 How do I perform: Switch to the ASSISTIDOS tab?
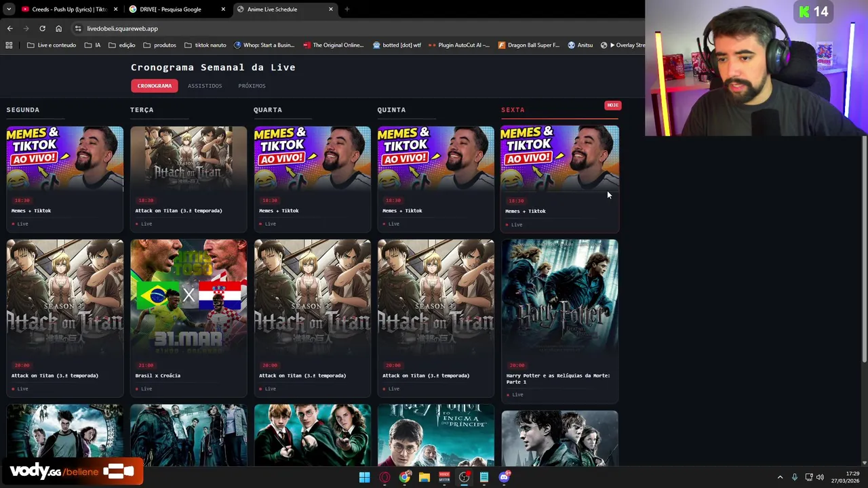click(x=205, y=86)
